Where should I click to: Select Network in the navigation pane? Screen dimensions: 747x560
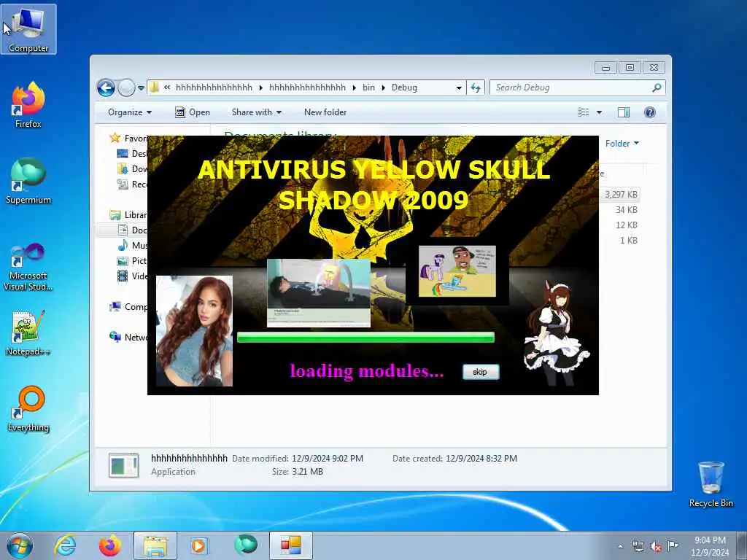click(x=128, y=337)
